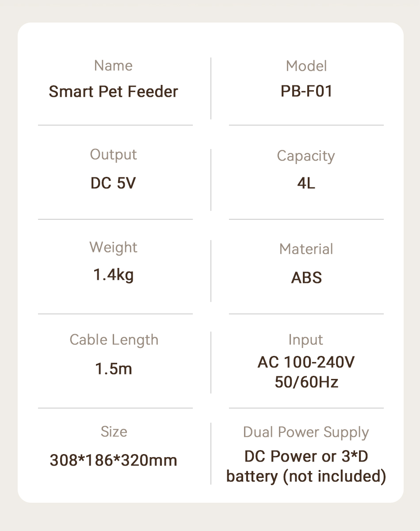Select the 308*186*320mm dimensions
This screenshot has height=531, width=420.
point(113,460)
